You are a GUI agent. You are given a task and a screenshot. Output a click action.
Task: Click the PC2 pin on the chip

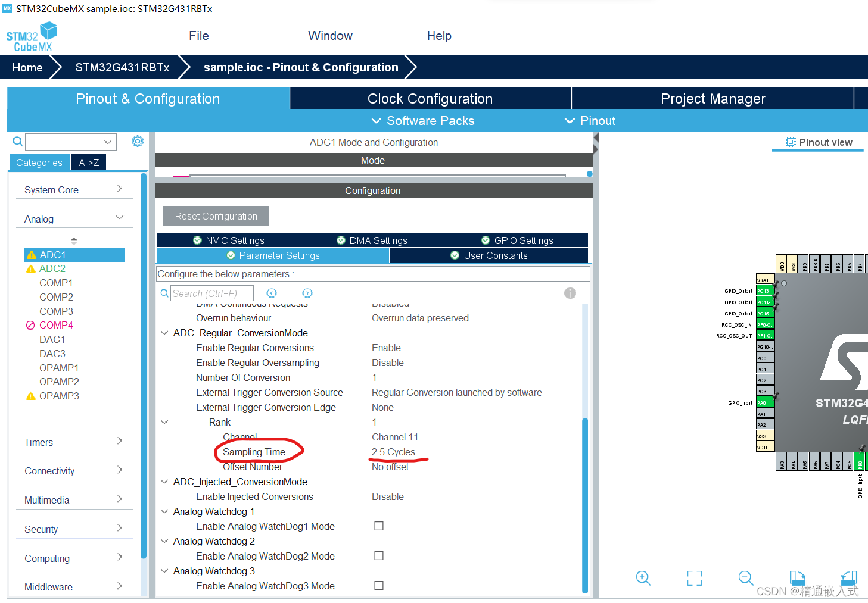click(x=765, y=380)
